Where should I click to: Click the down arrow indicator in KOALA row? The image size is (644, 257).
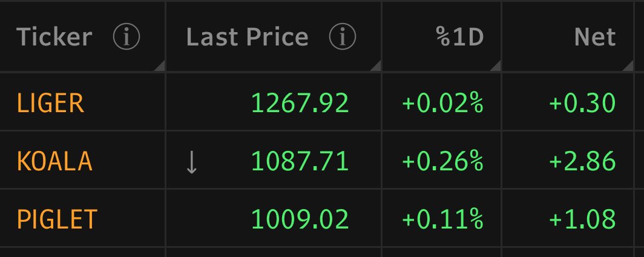click(x=192, y=162)
